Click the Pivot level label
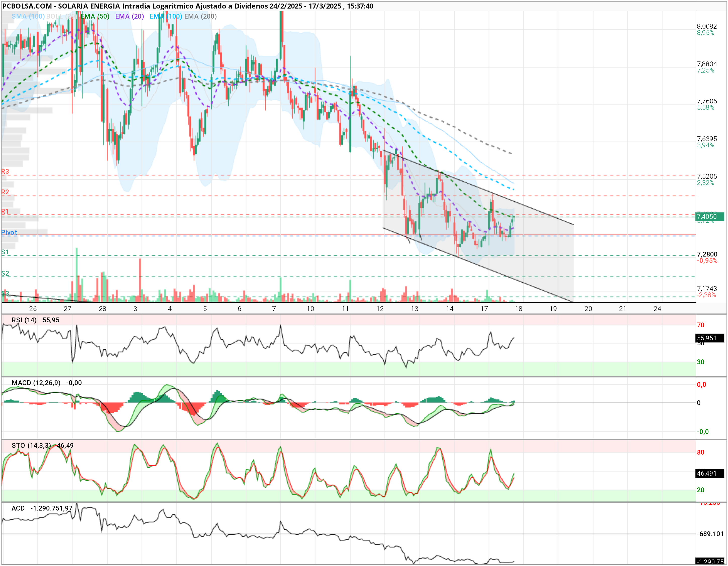Viewport: 728px width, 566px height. point(9,232)
